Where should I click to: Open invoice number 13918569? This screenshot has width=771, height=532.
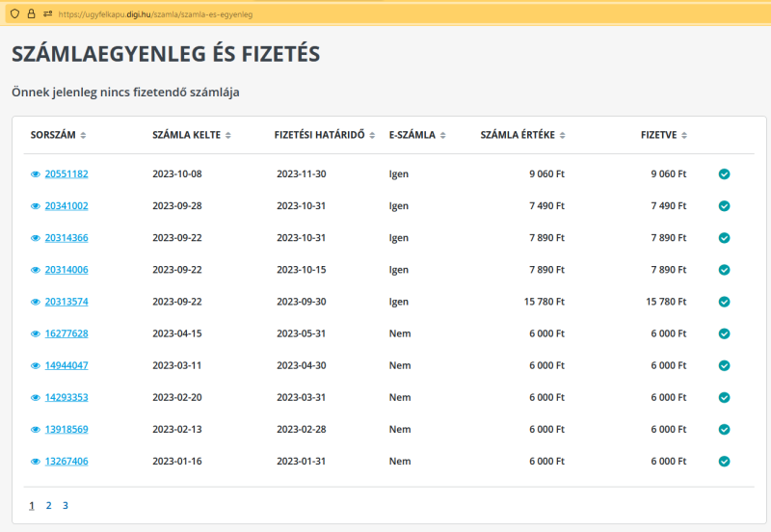pos(66,430)
